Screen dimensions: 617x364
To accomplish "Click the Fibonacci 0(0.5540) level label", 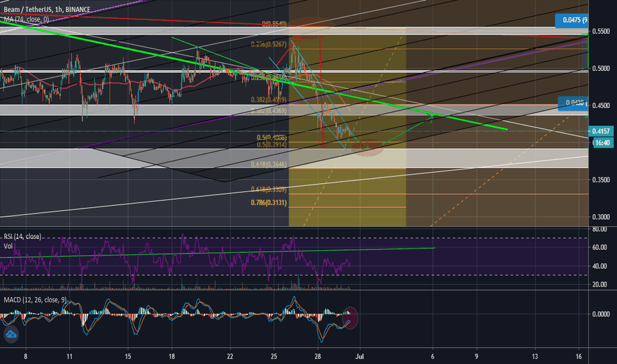I will (x=274, y=24).
